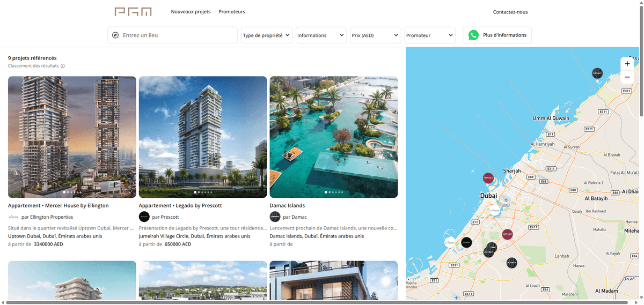Image resolution: width=644 pixels, height=305 pixels.
Task: Select the dark map marker north of Umm Al Quwain
Action: (x=597, y=73)
